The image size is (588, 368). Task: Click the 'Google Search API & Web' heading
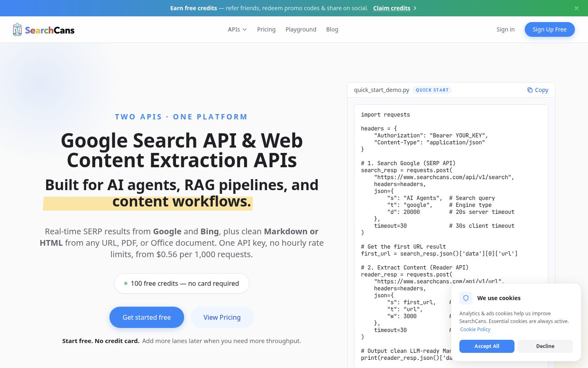(182, 141)
